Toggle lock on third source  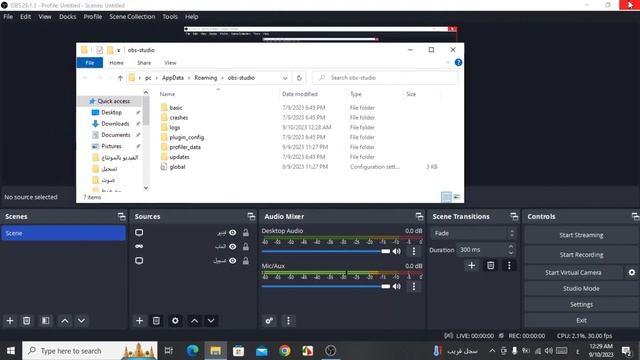(246, 260)
